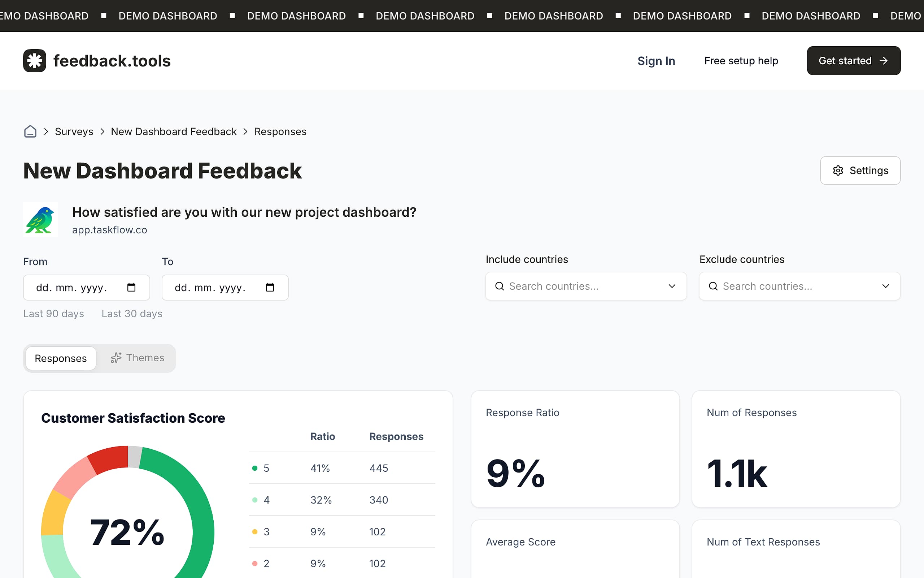Click the Get started button
This screenshot has width=924, height=578.
click(853, 61)
